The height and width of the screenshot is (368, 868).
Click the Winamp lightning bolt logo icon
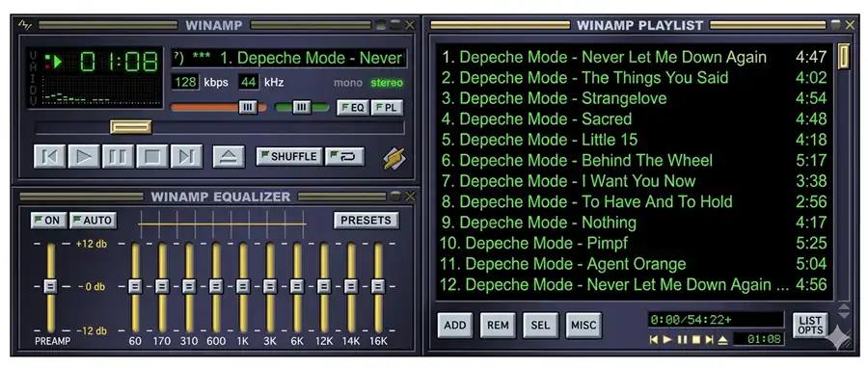tap(394, 158)
